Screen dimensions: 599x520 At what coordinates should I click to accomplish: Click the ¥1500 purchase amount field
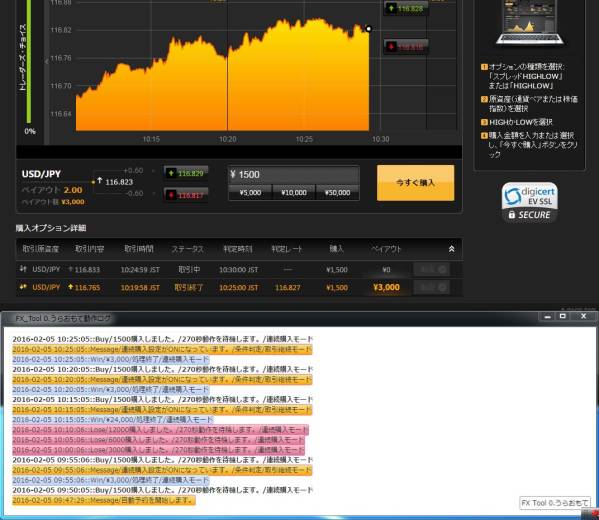[293, 175]
